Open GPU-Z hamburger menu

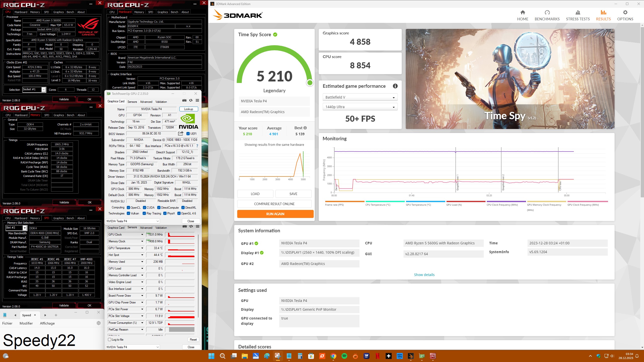[x=197, y=100]
